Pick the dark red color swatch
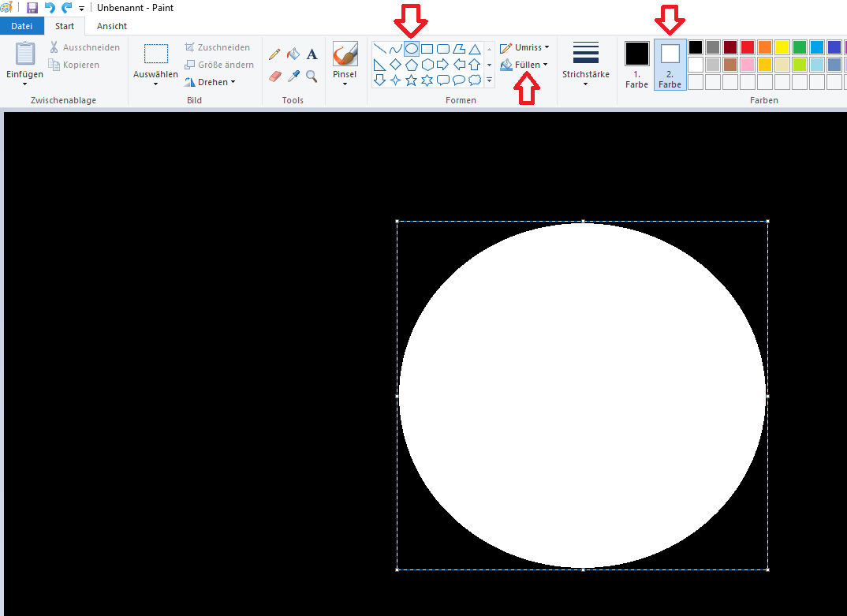 point(730,47)
